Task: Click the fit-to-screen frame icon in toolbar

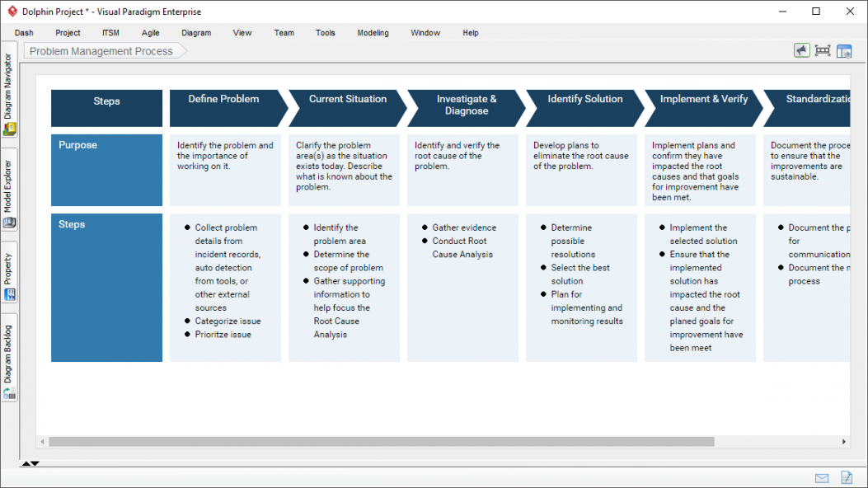Action: click(x=823, y=50)
